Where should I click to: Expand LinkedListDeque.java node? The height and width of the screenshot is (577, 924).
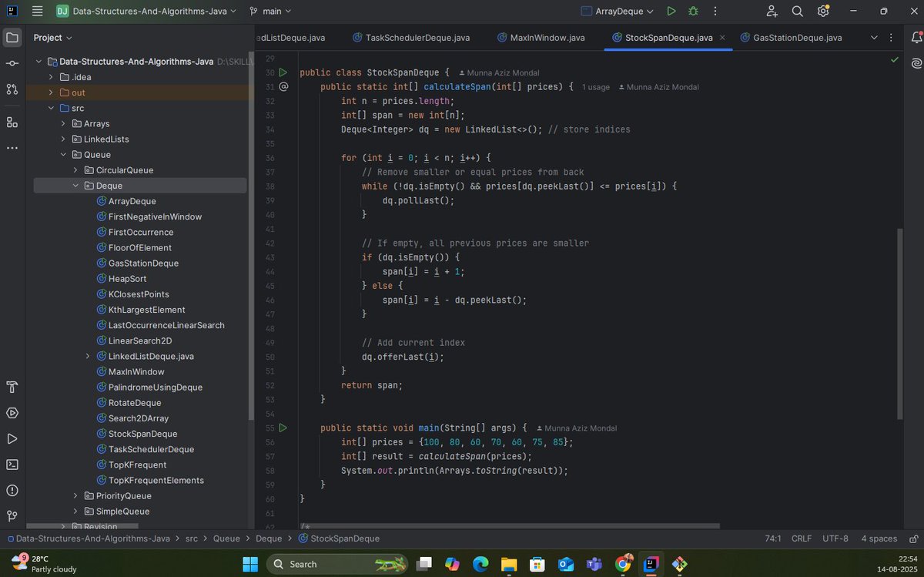point(89,356)
